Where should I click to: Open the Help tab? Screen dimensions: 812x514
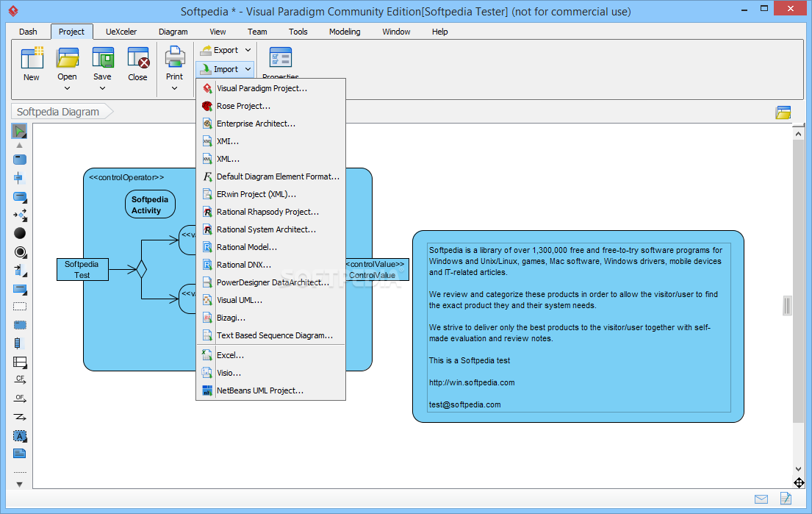(439, 32)
